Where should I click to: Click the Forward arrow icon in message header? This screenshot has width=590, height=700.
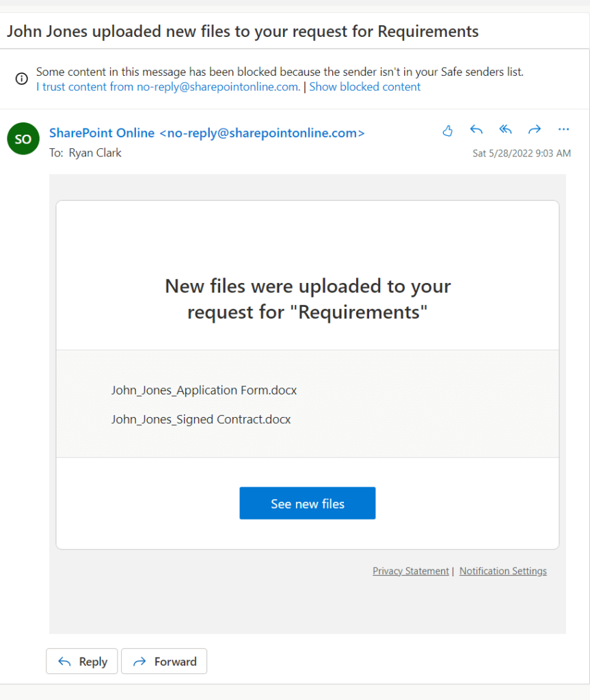pyautogui.click(x=535, y=129)
